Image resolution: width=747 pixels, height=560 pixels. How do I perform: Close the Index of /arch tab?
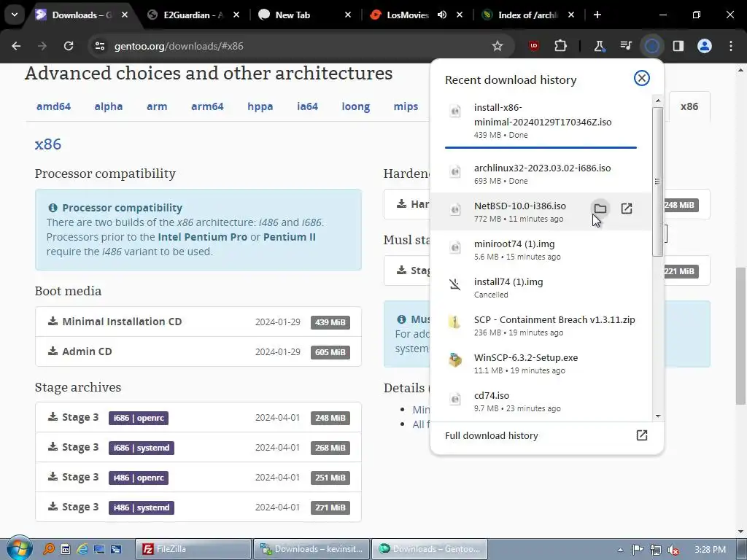[571, 15]
